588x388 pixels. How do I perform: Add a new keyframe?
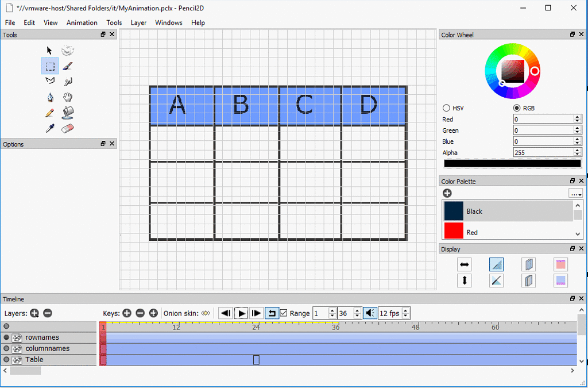point(127,313)
